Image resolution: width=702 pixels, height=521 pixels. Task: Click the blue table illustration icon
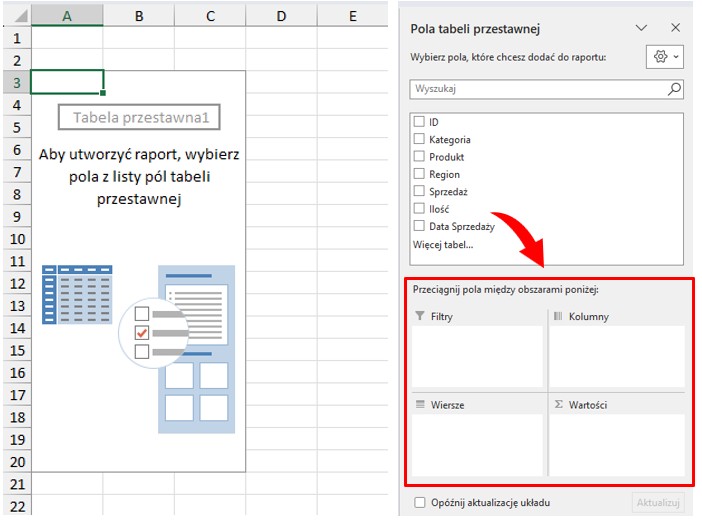click(77, 294)
